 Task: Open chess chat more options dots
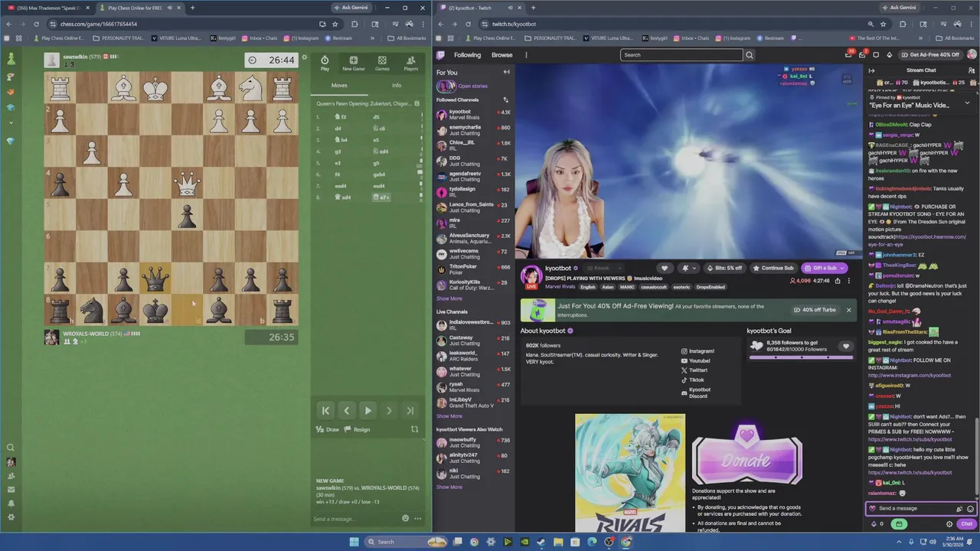pos(418,518)
